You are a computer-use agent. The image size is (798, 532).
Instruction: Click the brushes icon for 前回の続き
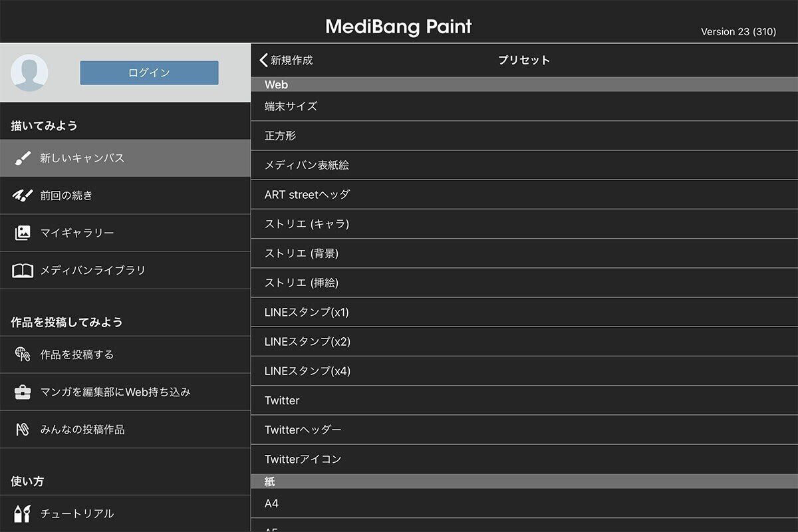[23, 196]
